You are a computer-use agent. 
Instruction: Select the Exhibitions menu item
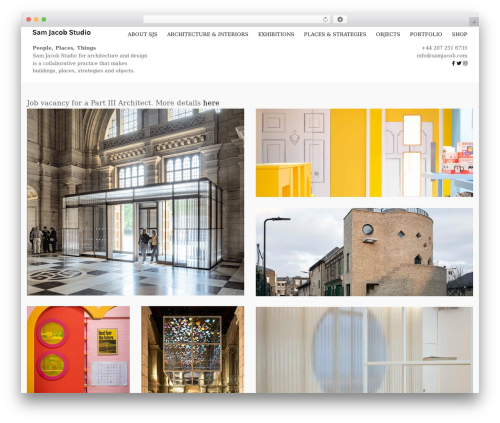(276, 34)
